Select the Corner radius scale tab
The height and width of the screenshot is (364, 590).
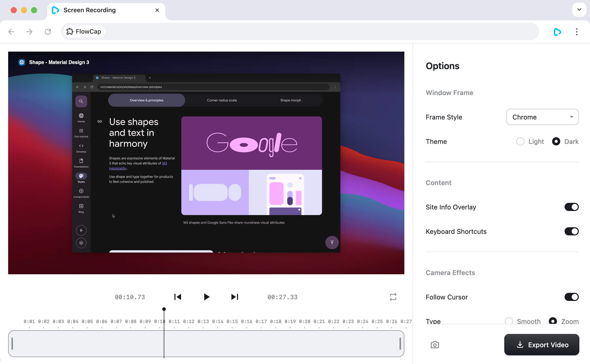pyautogui.click(x=222, y=100)
